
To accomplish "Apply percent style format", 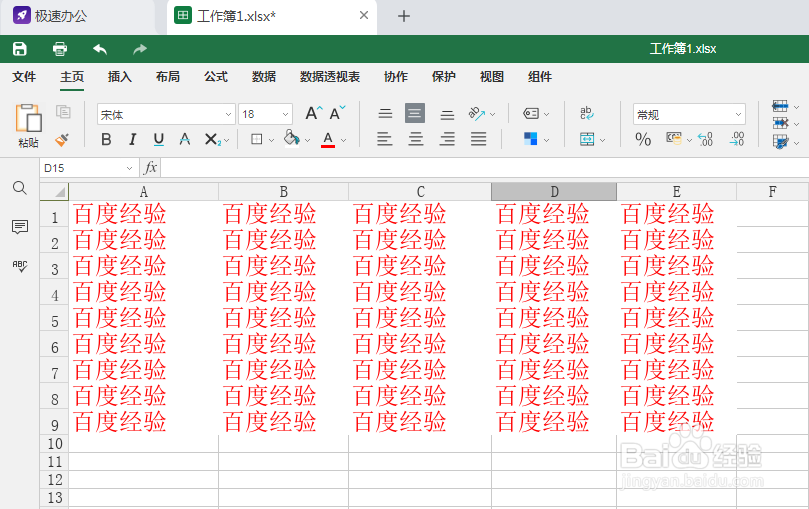I will pos(643,139).
